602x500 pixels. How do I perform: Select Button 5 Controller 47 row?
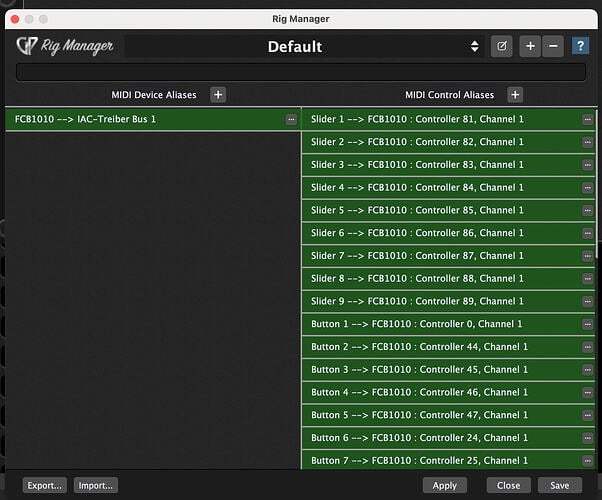(448, 415)
